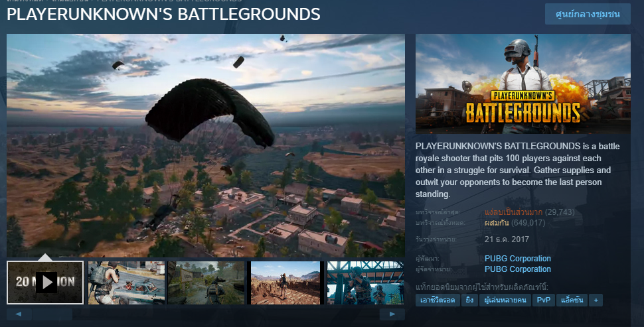Viewport: 644px width, 327px height.
Task: Click the PvP tag
Action: point(543,300)
